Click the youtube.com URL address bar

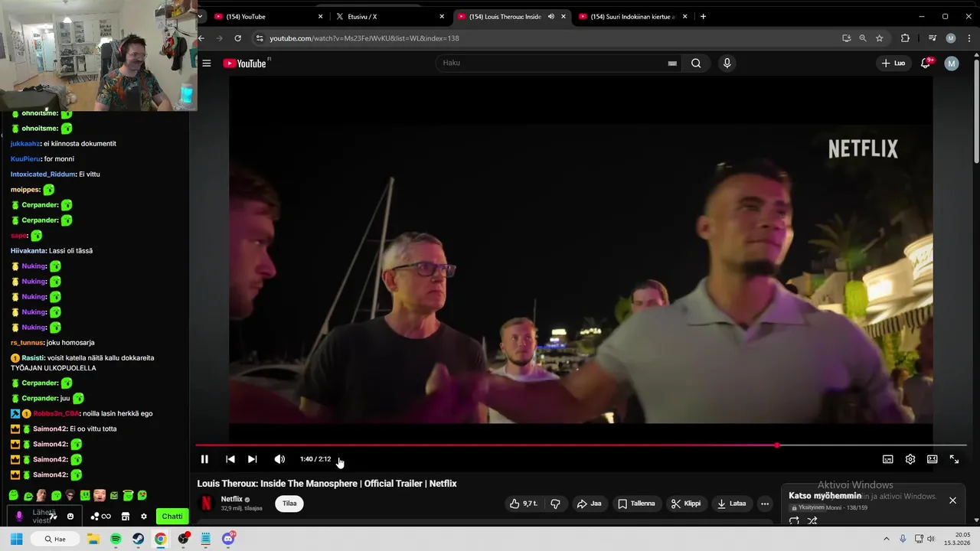(364, 38)
